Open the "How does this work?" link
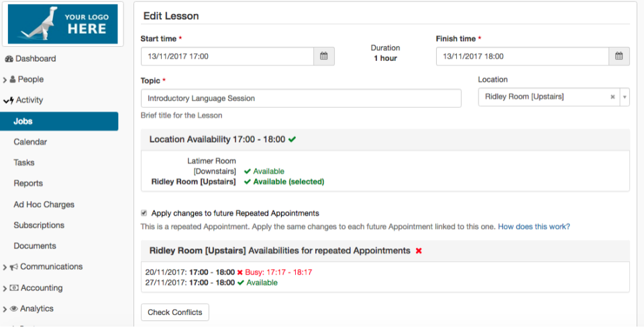This screenshot has height=329, width=644. pos(533,226)
